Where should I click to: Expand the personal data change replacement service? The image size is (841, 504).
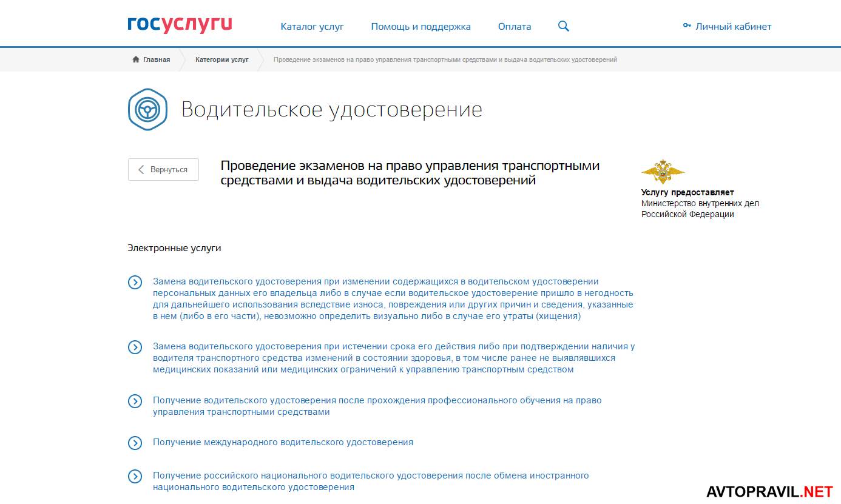pos(135,282)
